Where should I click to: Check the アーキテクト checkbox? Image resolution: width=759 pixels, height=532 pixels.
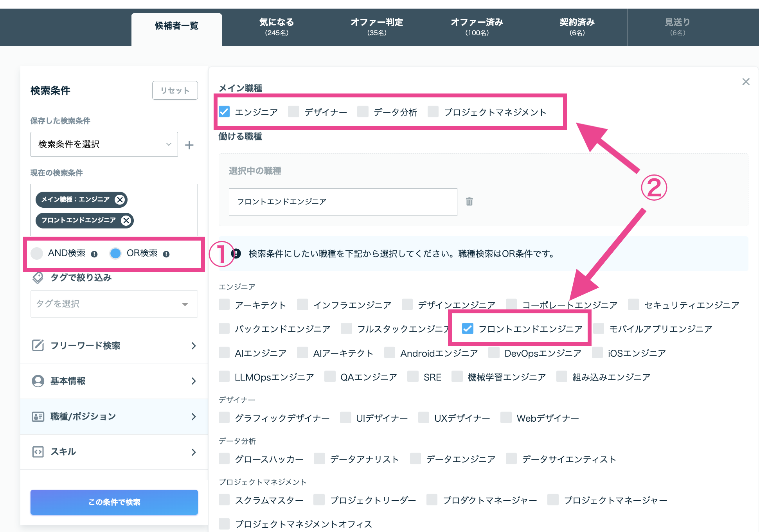[224, 304]
